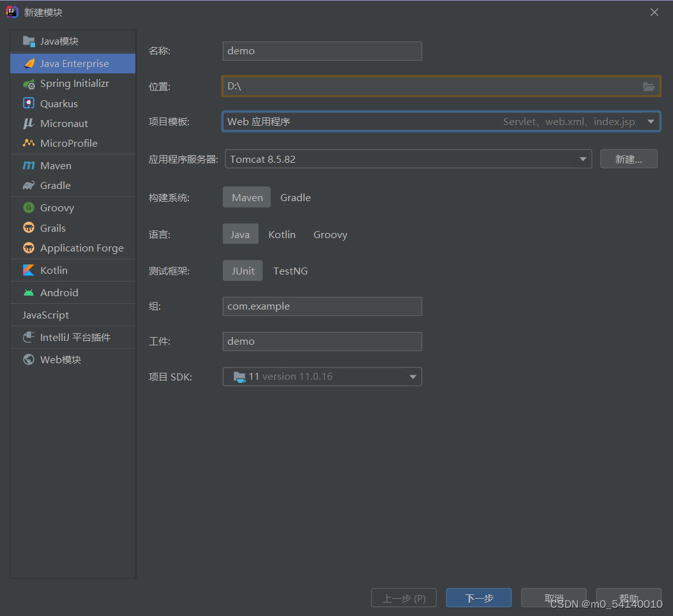Click the Kotlin logo icon
This screenshot has width=673, height=616.
[x=29, y=270]
